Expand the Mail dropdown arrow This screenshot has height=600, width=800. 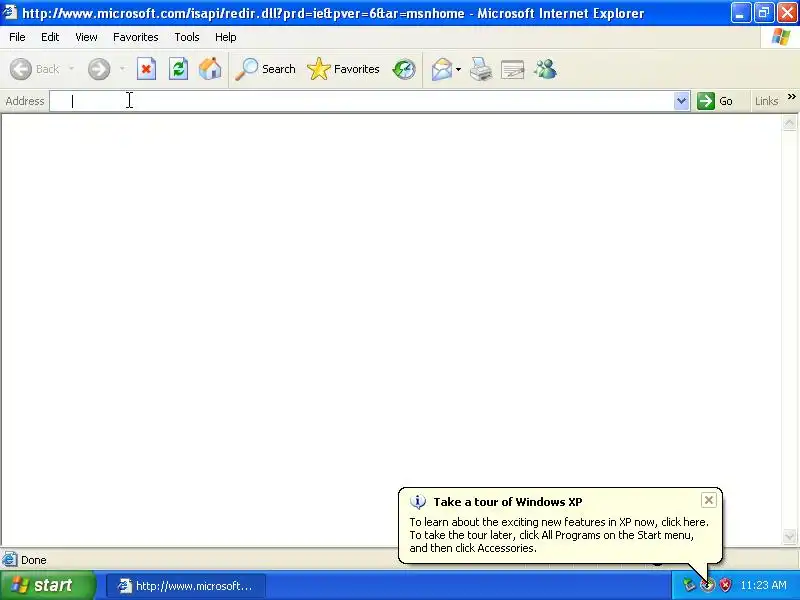coord(458,69)
